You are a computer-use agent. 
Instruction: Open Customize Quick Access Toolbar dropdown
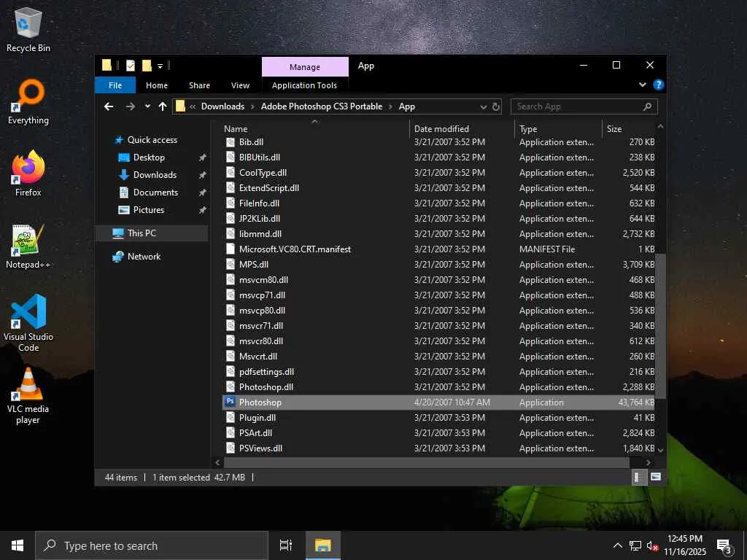pos(160,66)
